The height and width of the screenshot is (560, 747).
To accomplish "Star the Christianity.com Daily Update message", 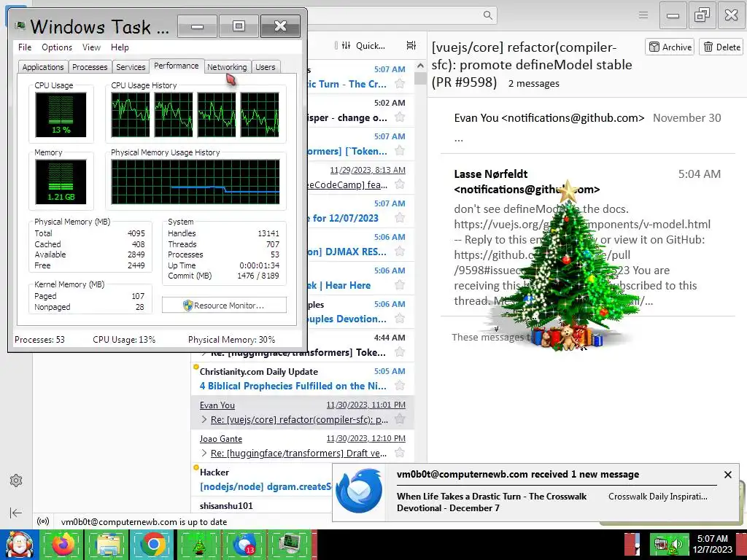I will [400, 385].
